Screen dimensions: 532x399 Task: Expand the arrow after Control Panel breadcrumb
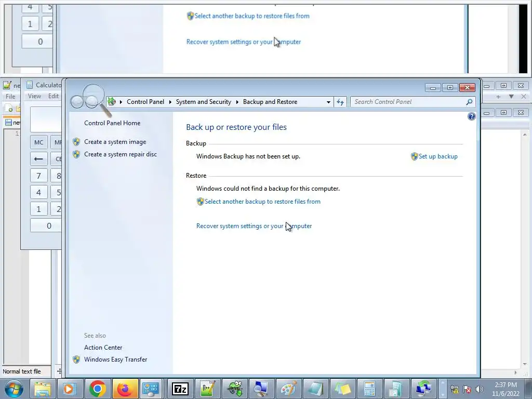pos(170,102)
